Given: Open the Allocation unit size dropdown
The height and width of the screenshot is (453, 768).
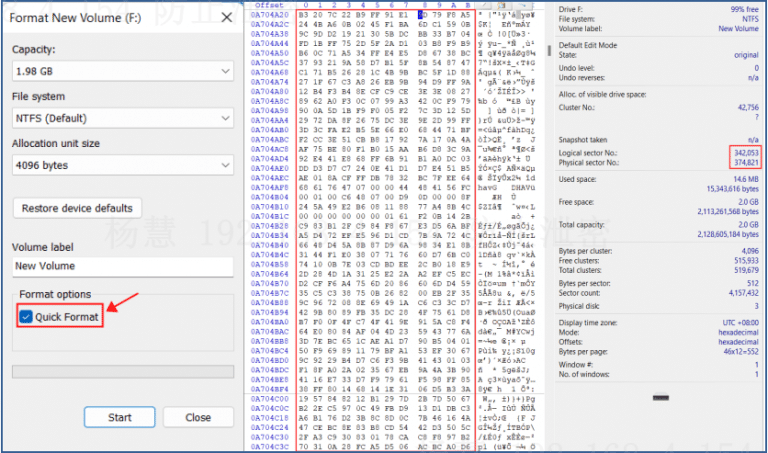Looking at the screenshot, I should pyautogui.click(x=122, y=165).
